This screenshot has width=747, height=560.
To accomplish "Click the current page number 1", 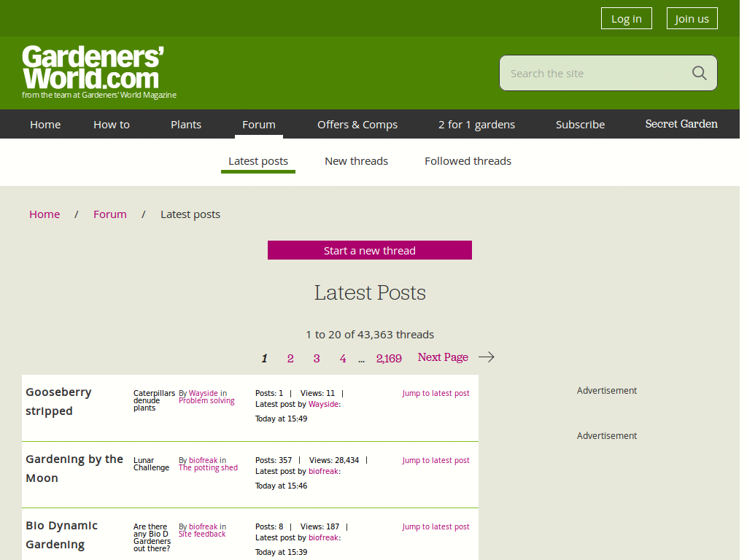I will click(x=264, y=358).
